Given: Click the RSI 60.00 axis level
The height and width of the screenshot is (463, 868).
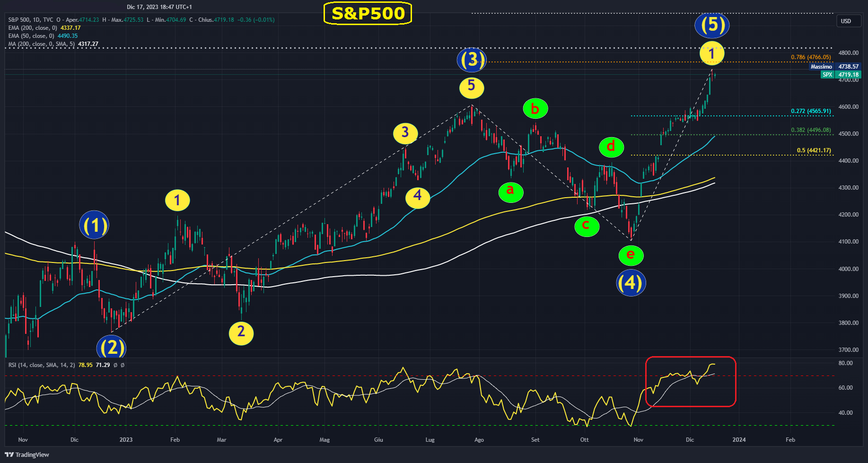Looking at the screenshot, I should (846, 388).
